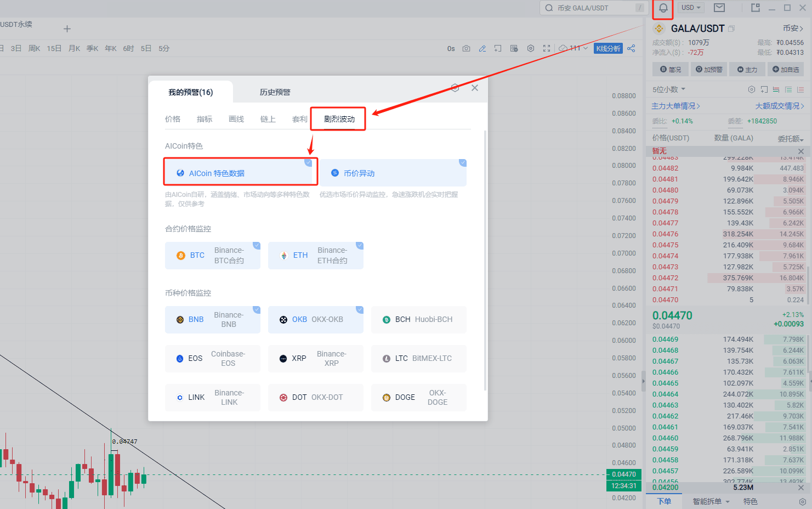Open the 链上 alert tab

pos(268,119)
